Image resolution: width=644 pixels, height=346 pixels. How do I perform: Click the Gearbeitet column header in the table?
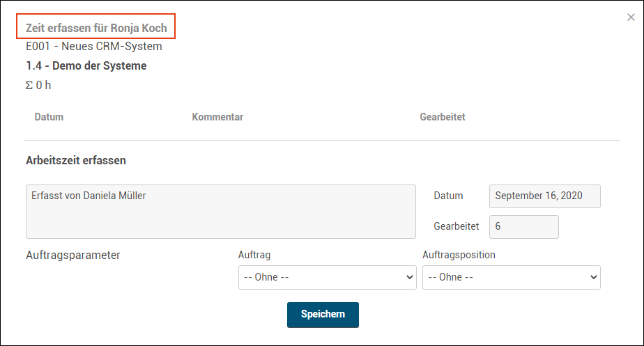(443, 117)
